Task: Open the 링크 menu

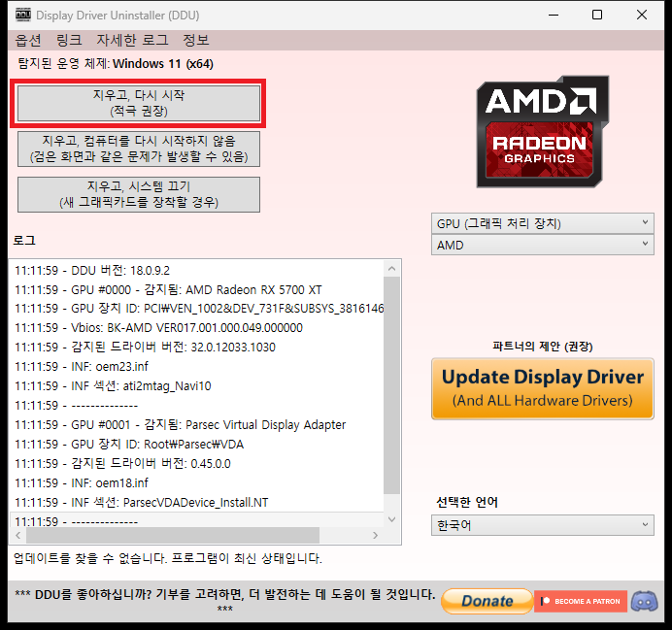Action: click(x=69, y=40)
